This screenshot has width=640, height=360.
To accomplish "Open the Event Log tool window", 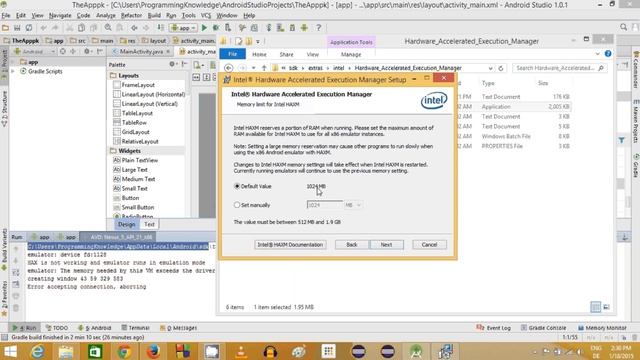I will (x=493, y=328).
